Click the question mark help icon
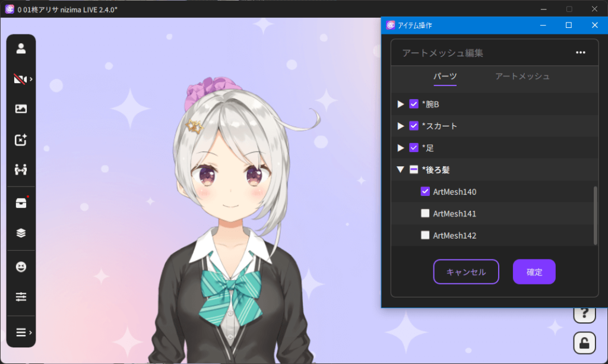The image size is (608, 364). click(584, 313)
